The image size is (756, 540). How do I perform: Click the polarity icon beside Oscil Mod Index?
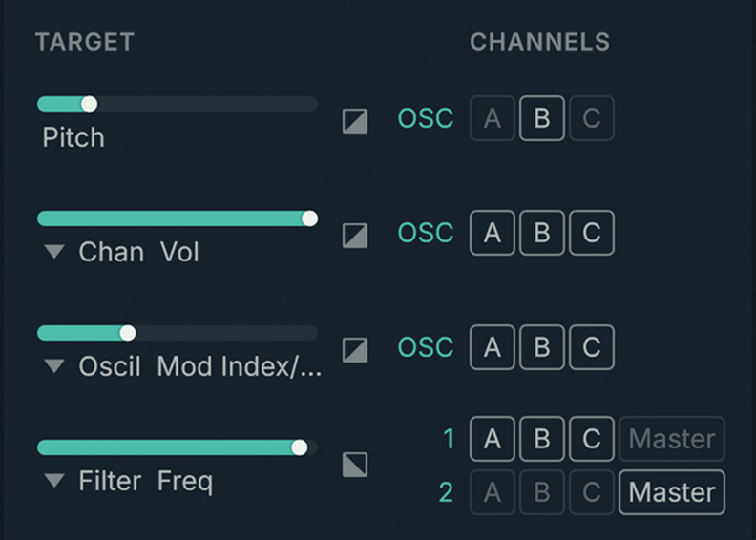[355, 349]
